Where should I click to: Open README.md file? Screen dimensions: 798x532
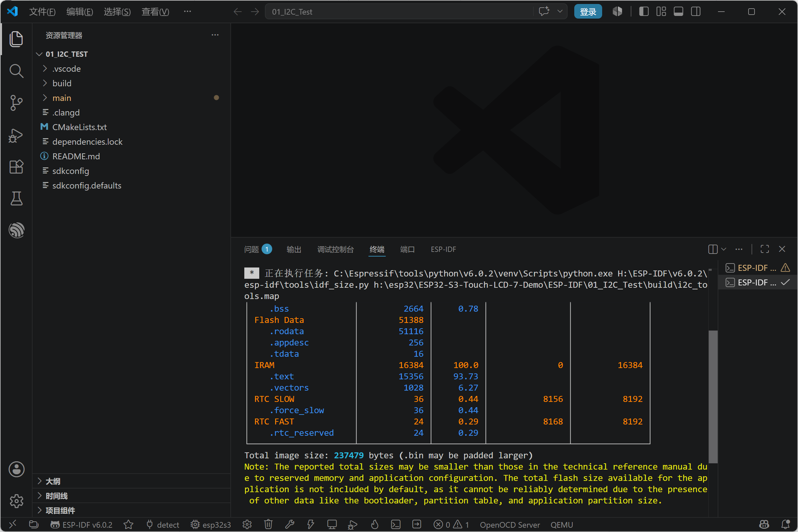click(x=132, y=156)
